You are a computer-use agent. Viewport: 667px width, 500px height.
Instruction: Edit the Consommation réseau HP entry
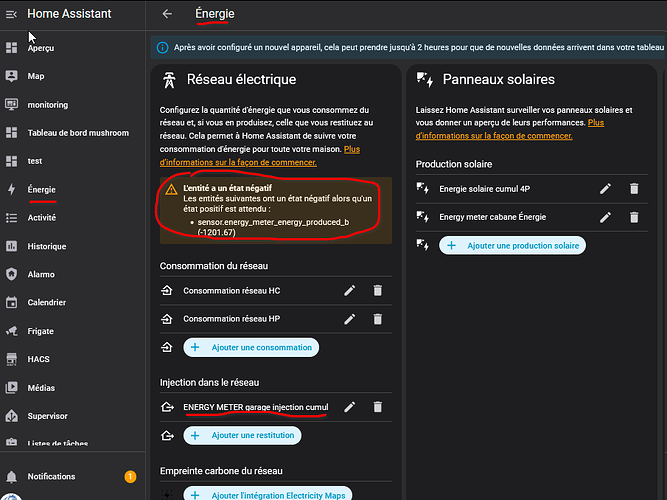(349, 319)
